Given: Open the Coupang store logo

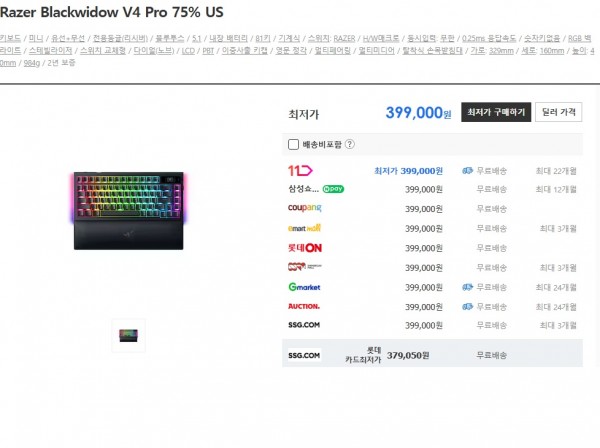Looking at the screenshot, I should [305, 208].
